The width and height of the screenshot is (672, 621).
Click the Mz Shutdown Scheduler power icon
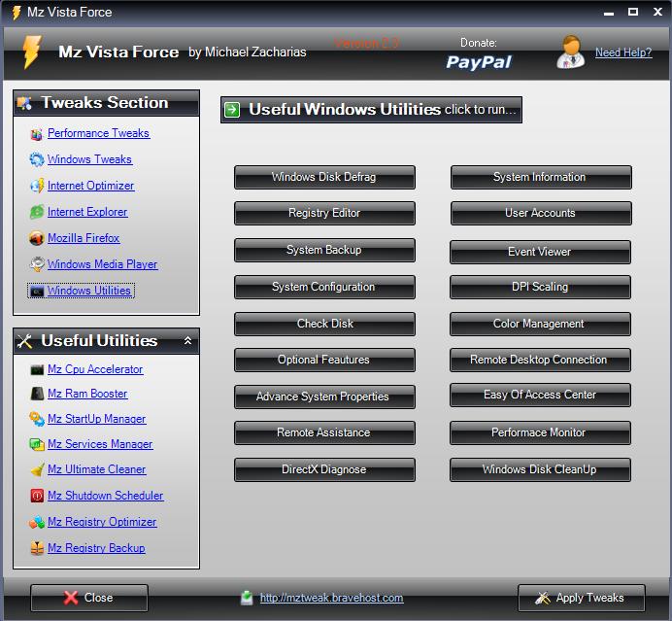click(x=37, y=496)
